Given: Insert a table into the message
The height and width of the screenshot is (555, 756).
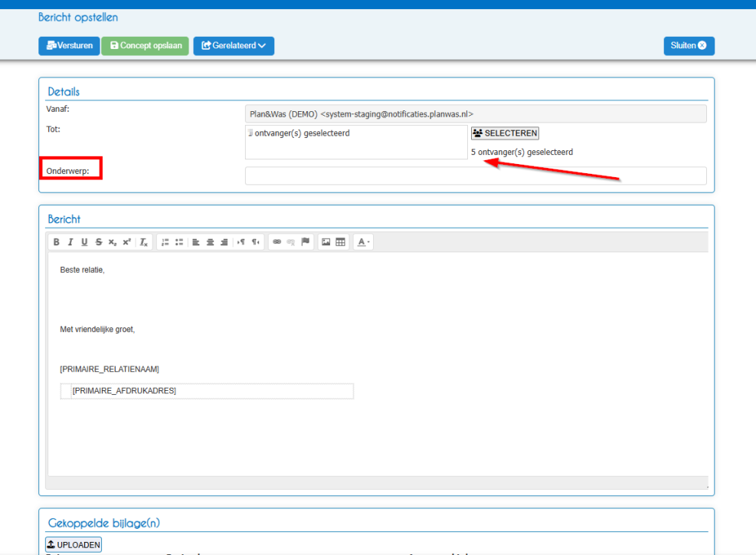Looking at the screenshot, I should point(340,242).
